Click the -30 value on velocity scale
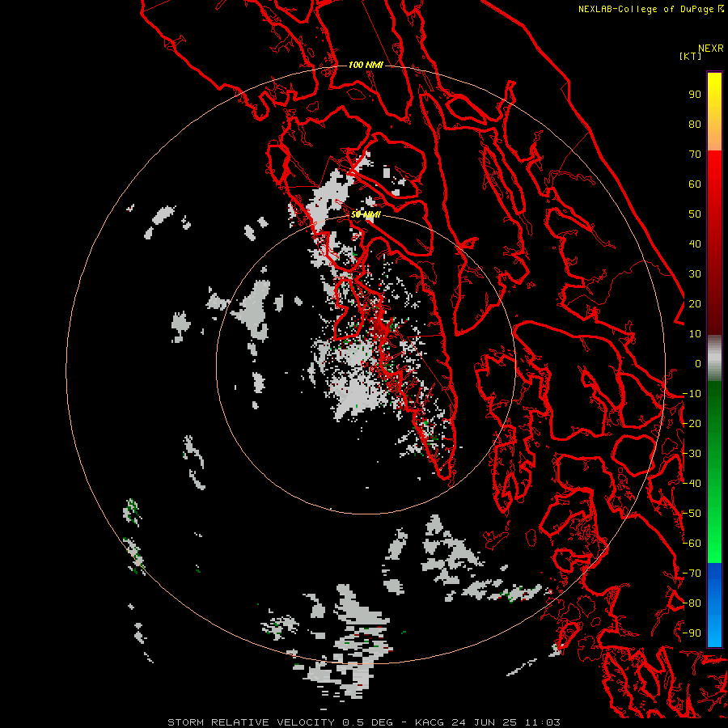This screenshot has height=728, width=728. pos(692,454)
